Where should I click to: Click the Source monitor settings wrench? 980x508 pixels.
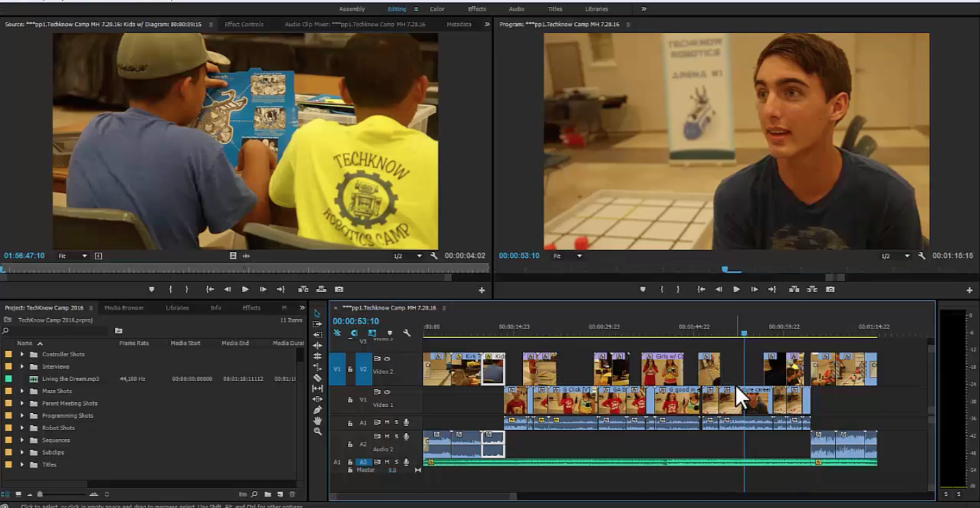[433, 256]
